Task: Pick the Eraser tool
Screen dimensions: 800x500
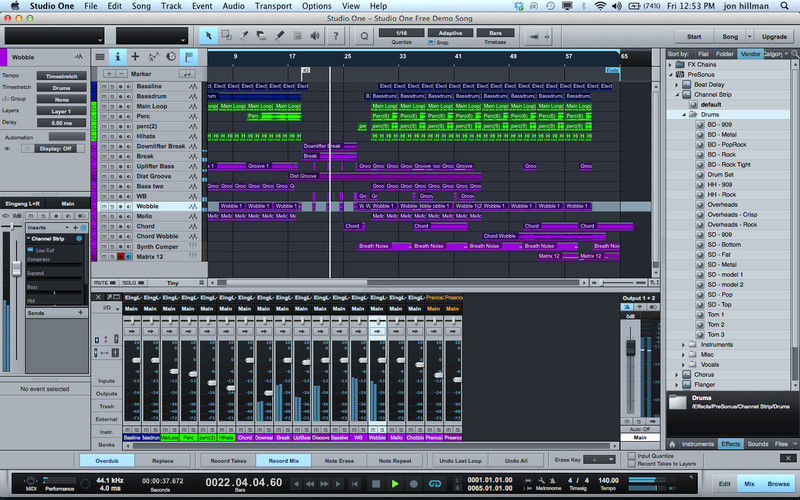Action: pyautogui.click(x=262, y=36)
